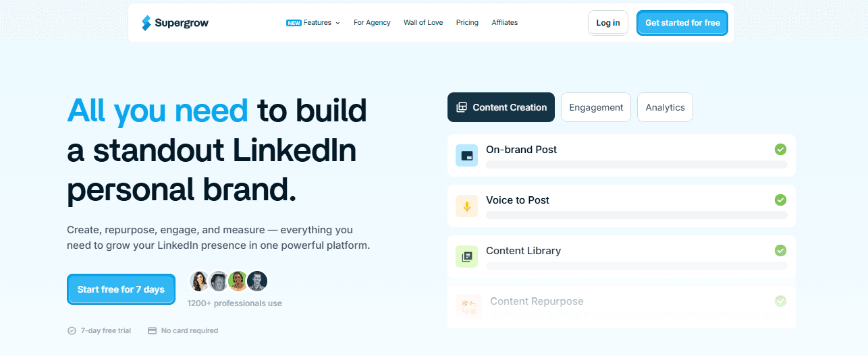Click the On-brand Post icon

466,156
